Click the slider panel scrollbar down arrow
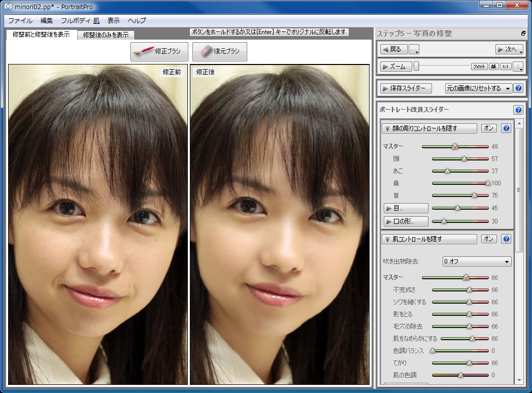Image resolution: width=532 pixels, height=393 pixels. [x=519, y=380]
